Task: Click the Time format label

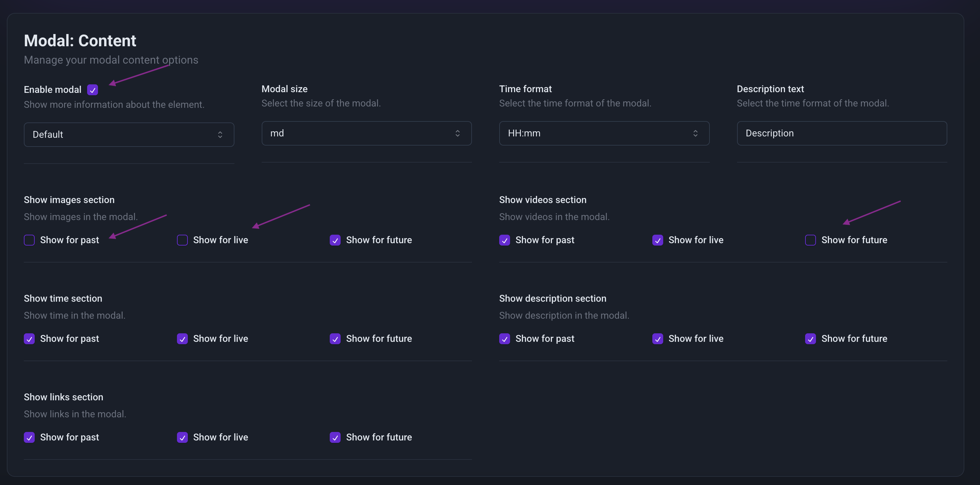Action: pyautogui.click(x=525, y=89)
